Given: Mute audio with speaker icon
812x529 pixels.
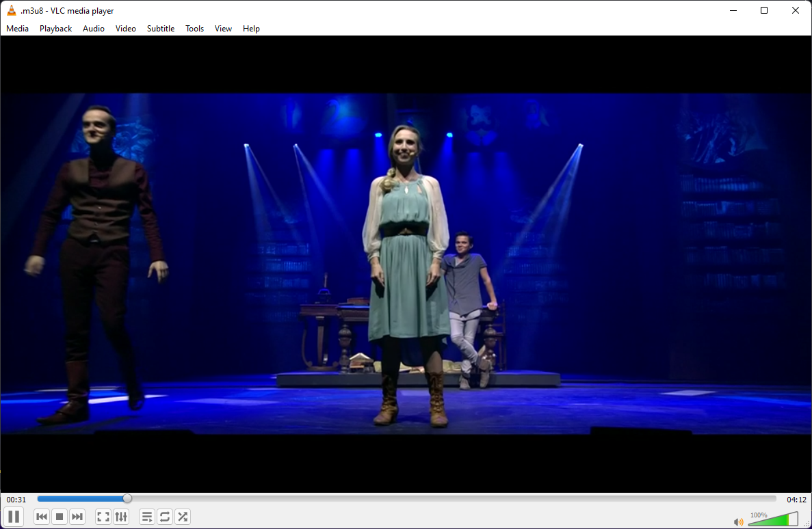Looking at the screenshot, I should 739,522.
